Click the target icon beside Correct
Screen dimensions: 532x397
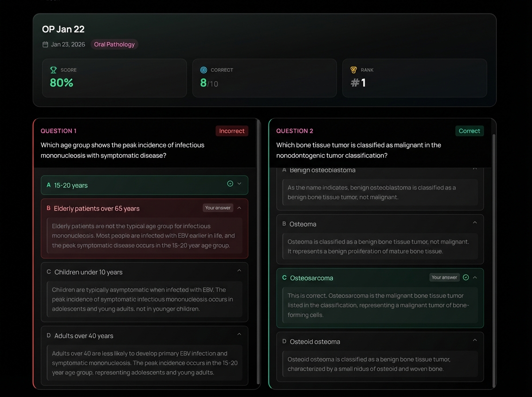[203, 70]
